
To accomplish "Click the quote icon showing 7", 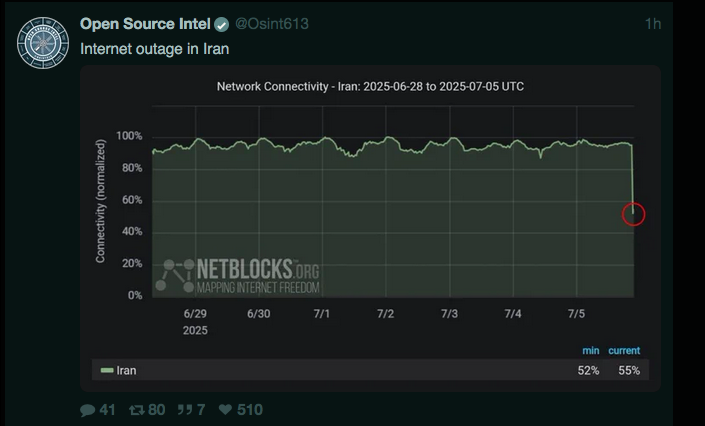I will click(184, 410).
